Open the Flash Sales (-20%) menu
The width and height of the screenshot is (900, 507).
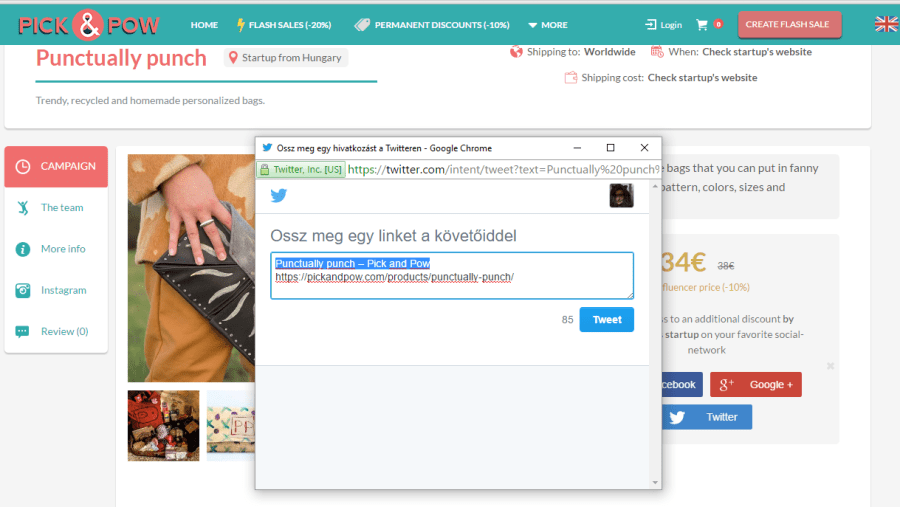[283, 25]
